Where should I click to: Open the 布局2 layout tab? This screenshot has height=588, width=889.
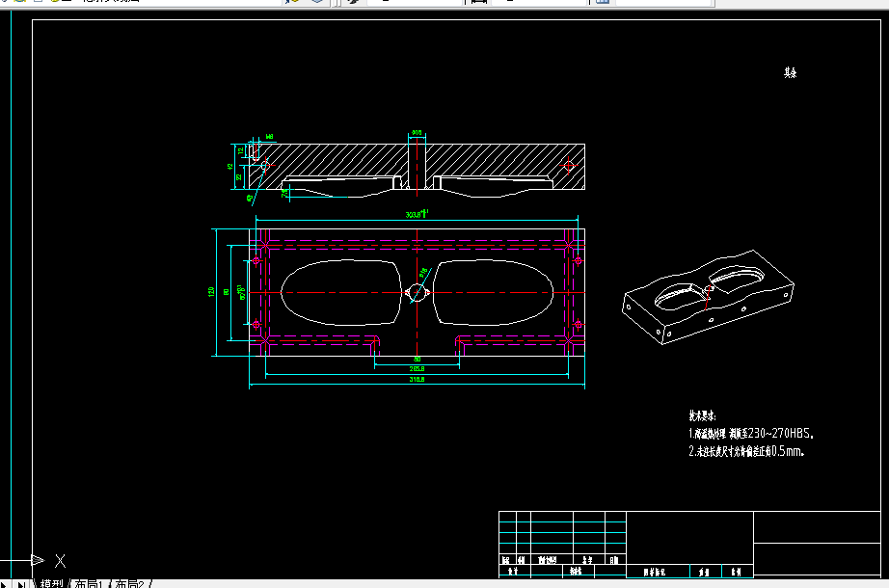click(130, 583)
